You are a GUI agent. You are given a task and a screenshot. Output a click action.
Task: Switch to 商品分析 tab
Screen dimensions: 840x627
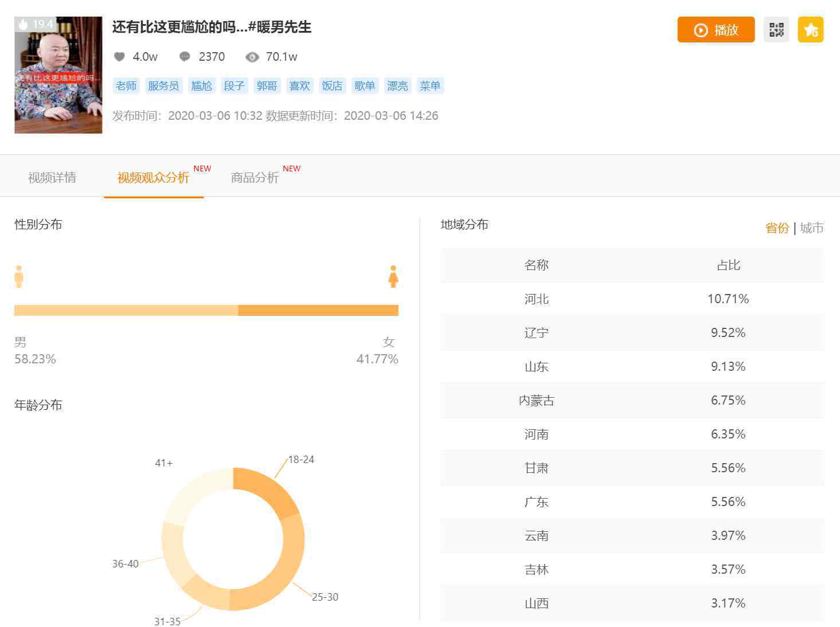coord(254,178)
